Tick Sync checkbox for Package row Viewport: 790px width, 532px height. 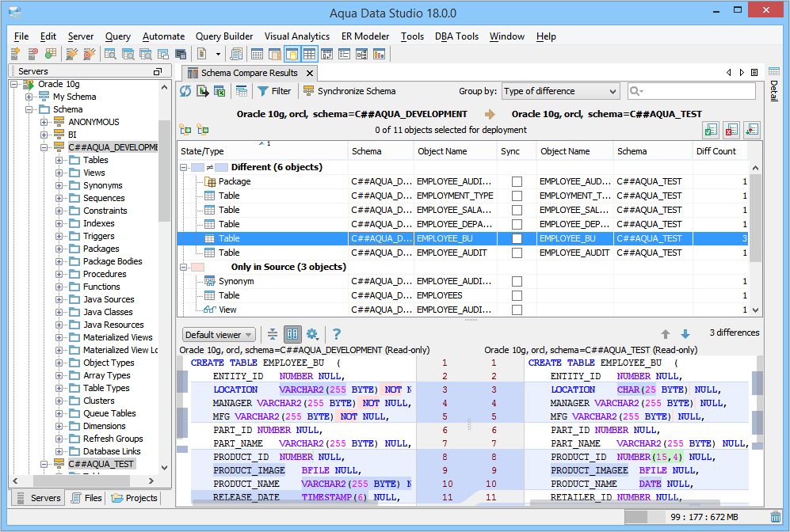click(517, 181)
